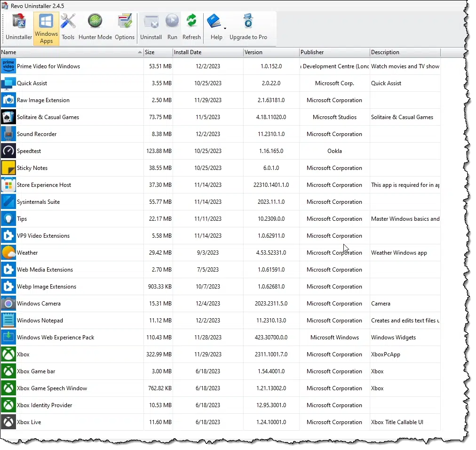Select the Solitaire & Casual Games icon
The image size is (476, 450).
(8, 117)
